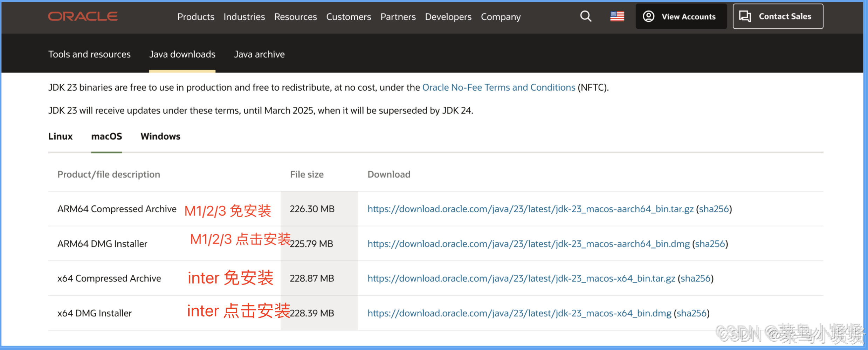Download the macOS aarch64 tar.gz archive
The height and width of the screenshot is (350, 868).
(530, 209)
